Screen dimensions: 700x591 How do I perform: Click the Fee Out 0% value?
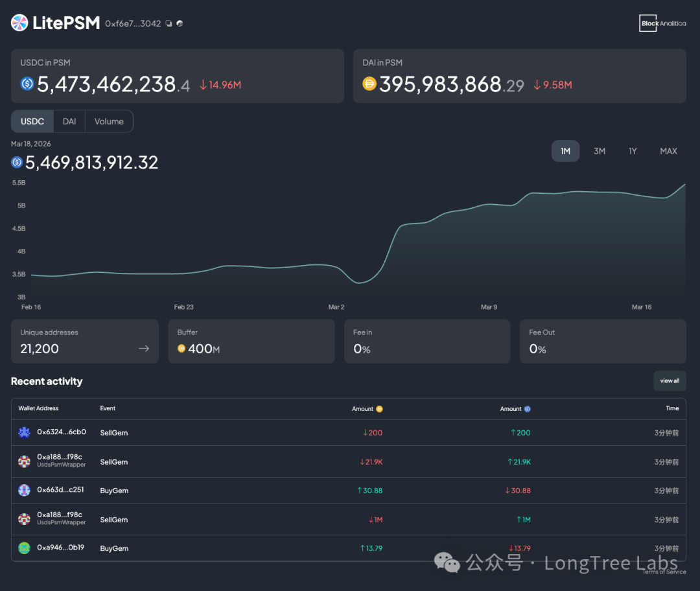pos(537,349)
